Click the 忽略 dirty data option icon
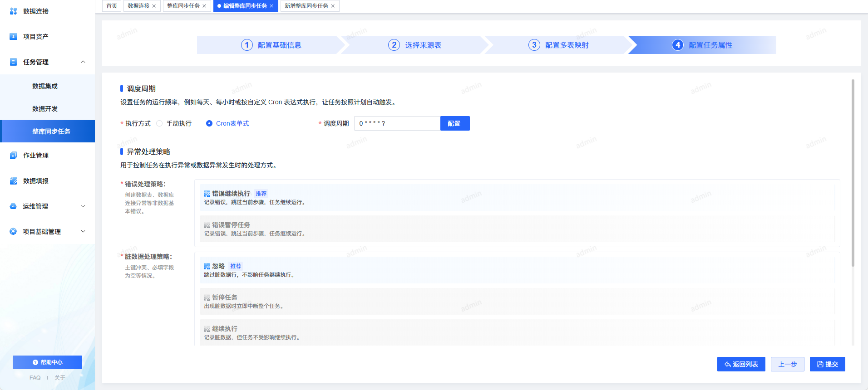The width and height of the screenshot is (868, 390). (x=207, y=266)
